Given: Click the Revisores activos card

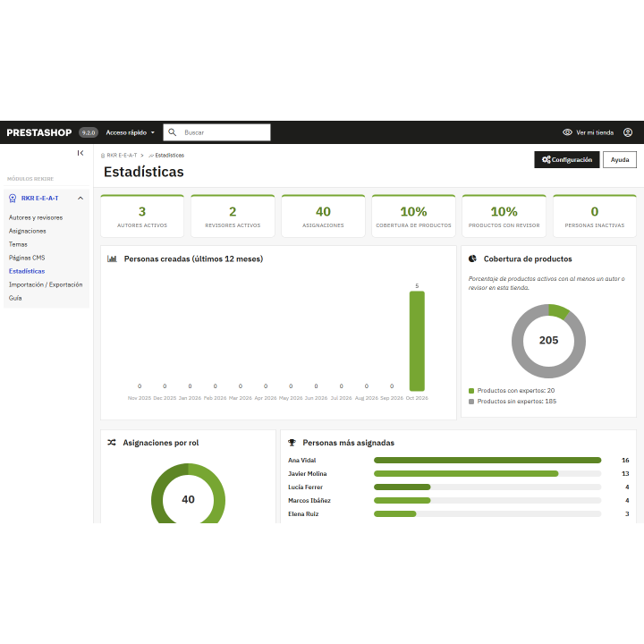Looking at the screenshot, I should [x=233, y=216].
